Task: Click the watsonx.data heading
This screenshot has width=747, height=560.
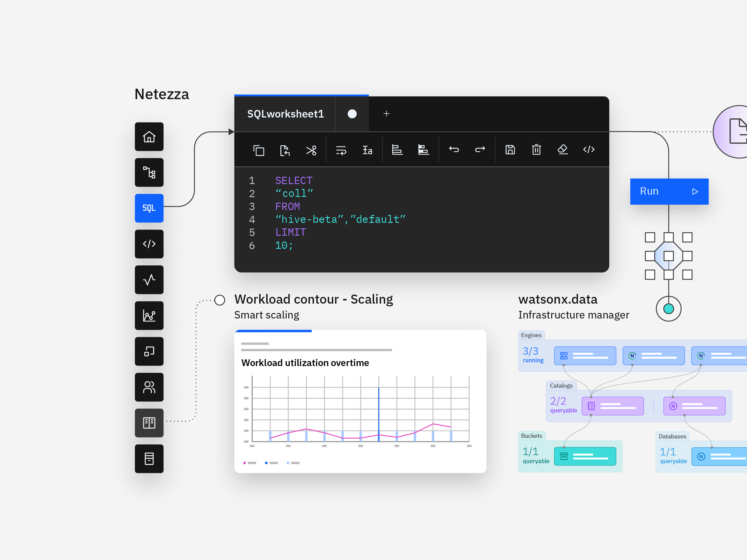Action: [558, 299]
